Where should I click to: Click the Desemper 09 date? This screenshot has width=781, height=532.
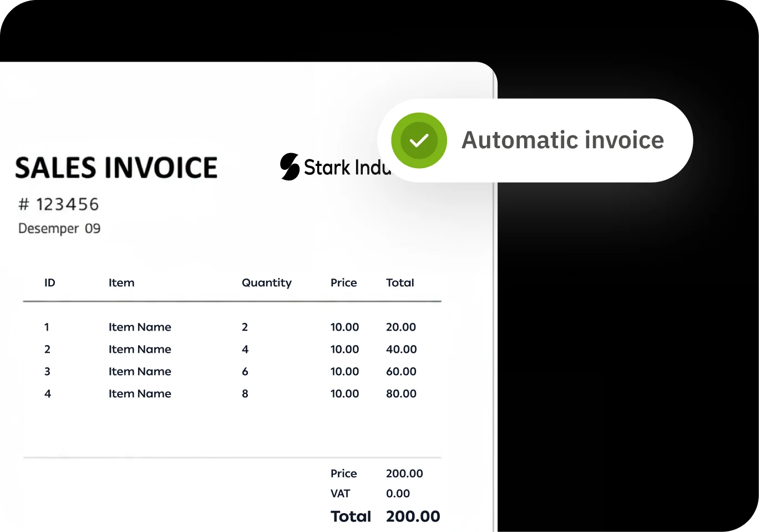click(x=59, y=229)
